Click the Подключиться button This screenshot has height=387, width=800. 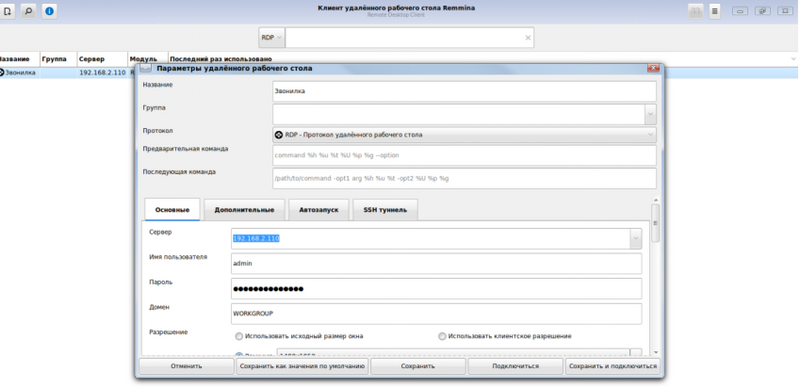515,366
